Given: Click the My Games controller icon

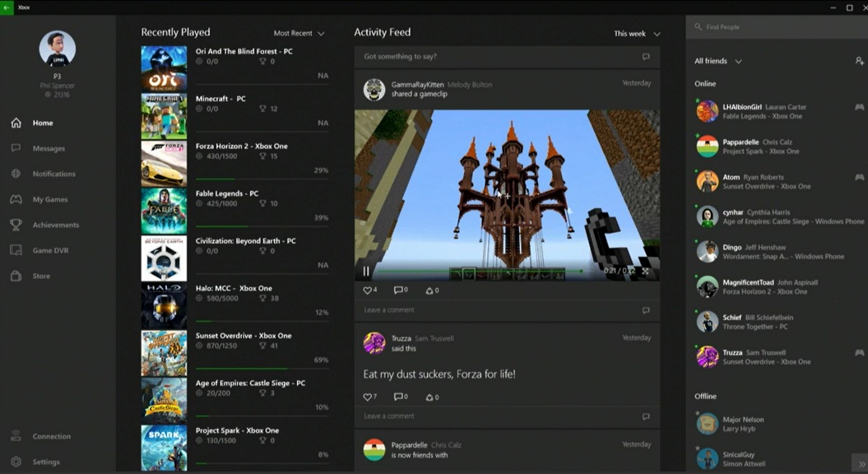Looking at the screenshot, I should click(16, 199).
